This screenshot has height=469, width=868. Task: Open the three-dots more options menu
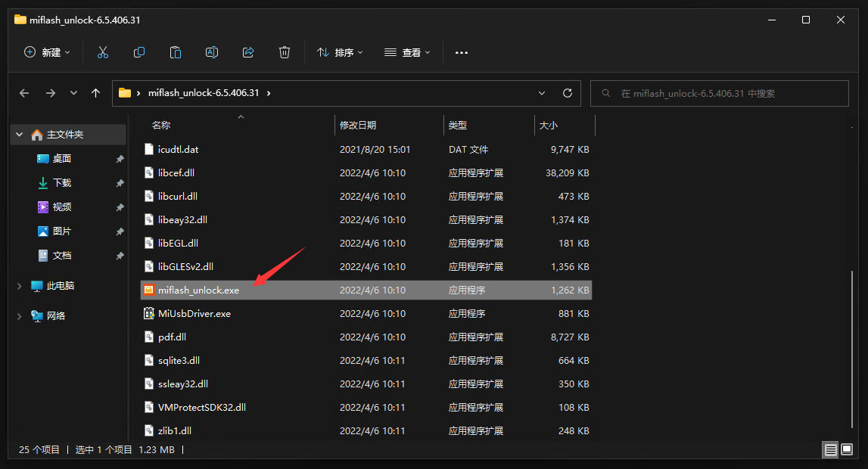point(462,52)
